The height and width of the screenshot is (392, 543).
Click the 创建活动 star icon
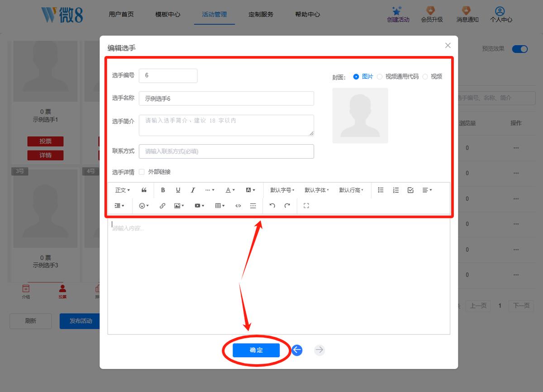pyautogui.click(x=398, y=11)
